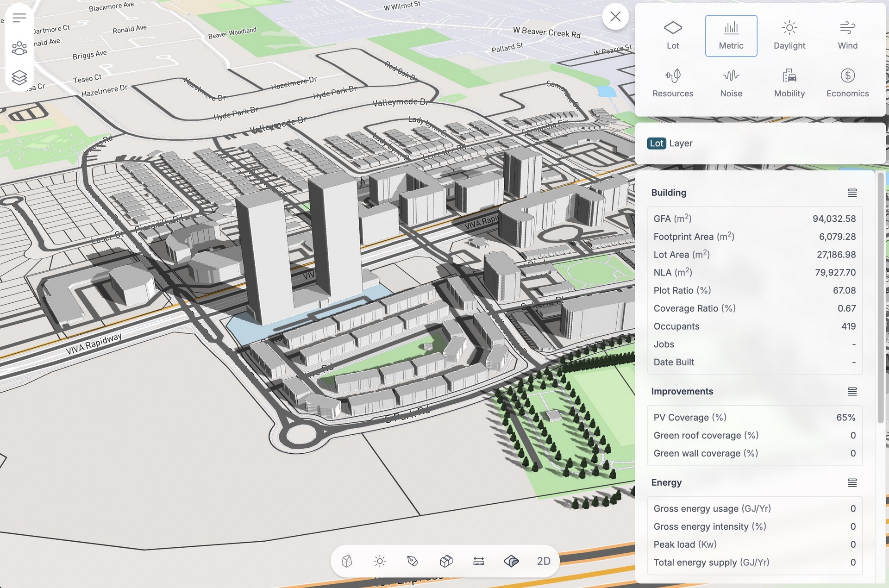889x588 pixels.
Task: Switch to Lot level analysis
Action: [673, 35]
